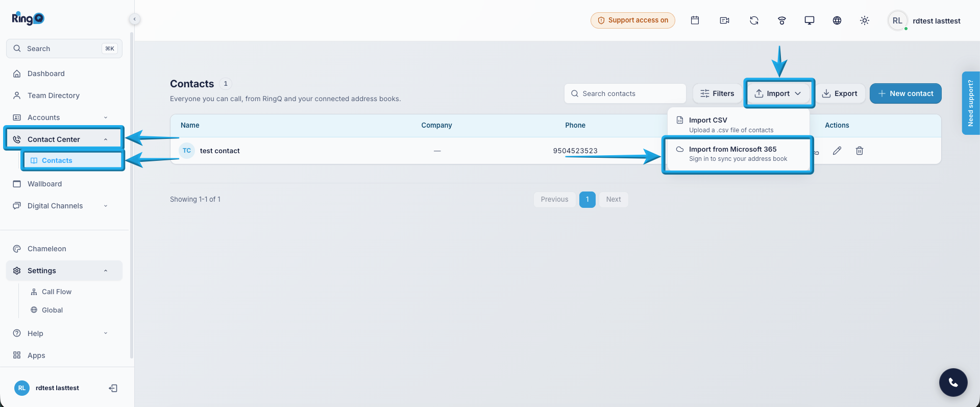Click the logout icon beside rdtest lasttest
This screenshot has height=407, width=980.
(113, 388)
